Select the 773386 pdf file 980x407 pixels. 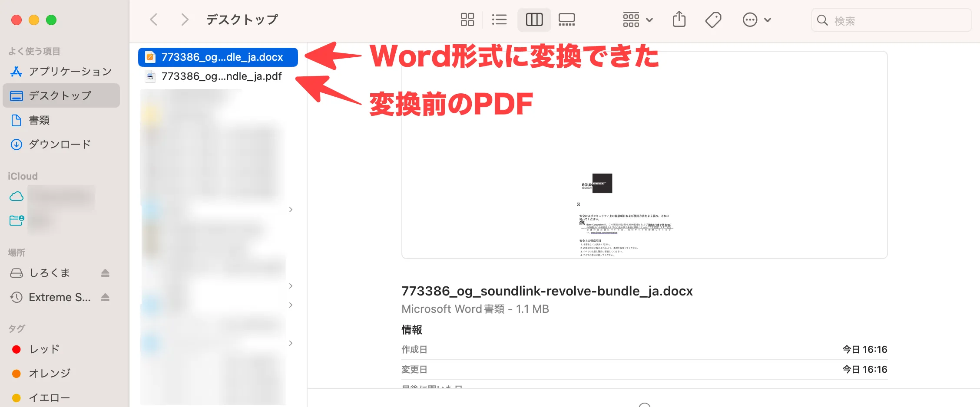pyautogui.click(x=218, y=76)
